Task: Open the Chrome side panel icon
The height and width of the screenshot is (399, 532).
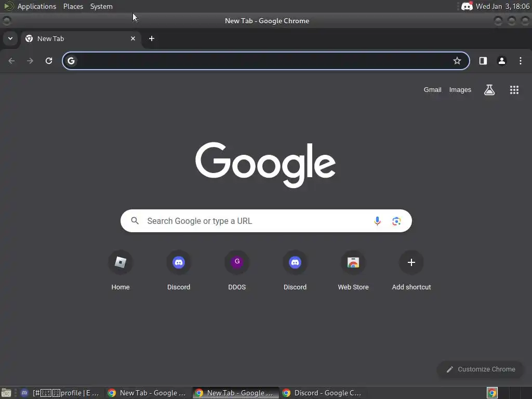Action: (483, 61)
